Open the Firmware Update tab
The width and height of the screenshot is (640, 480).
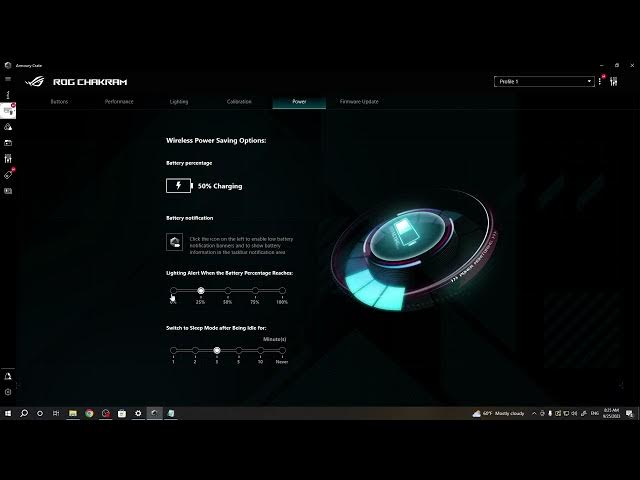point(359,102)
